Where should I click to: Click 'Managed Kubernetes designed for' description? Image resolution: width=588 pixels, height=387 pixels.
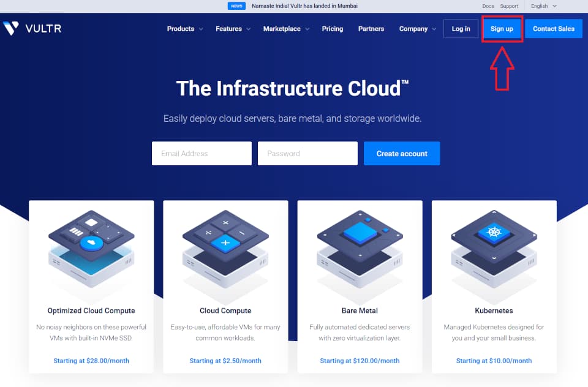pyautogui.click(x=494, y=333)
